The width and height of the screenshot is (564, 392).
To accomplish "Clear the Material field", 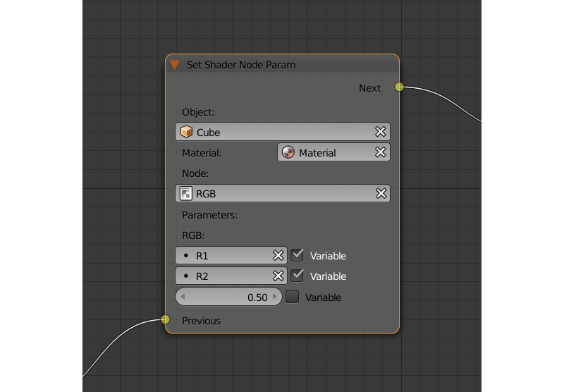I will coord(380,152).
